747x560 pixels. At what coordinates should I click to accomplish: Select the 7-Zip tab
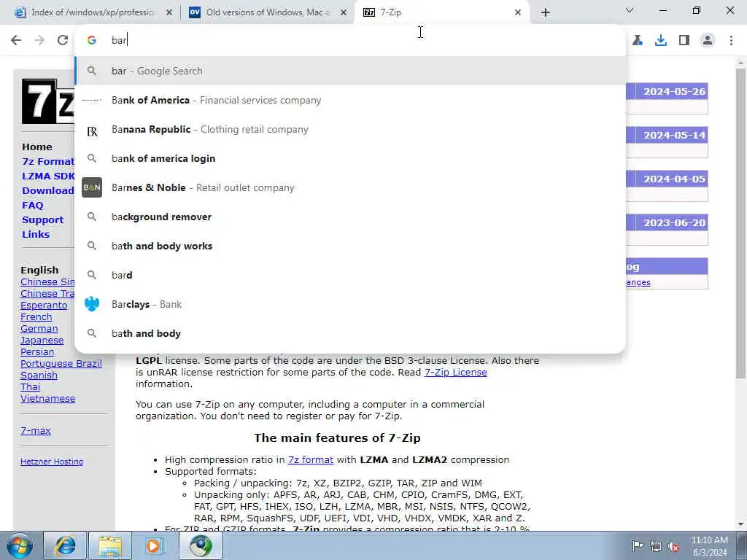click(441, 12)
